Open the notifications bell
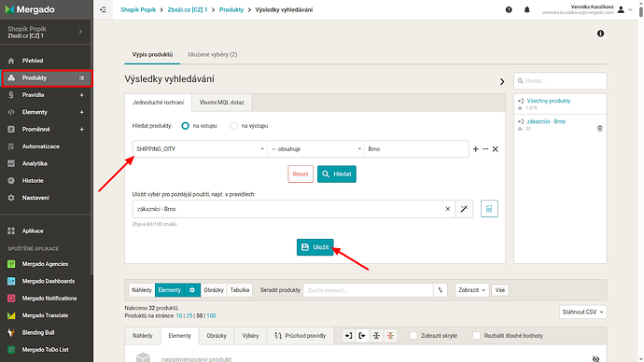 pos(527,10)
